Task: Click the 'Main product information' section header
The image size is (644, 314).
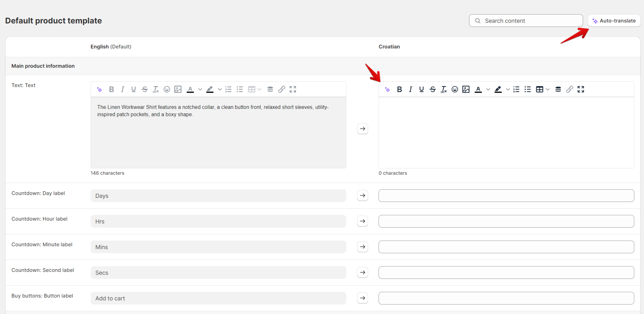Action: (x=43, y=66)
